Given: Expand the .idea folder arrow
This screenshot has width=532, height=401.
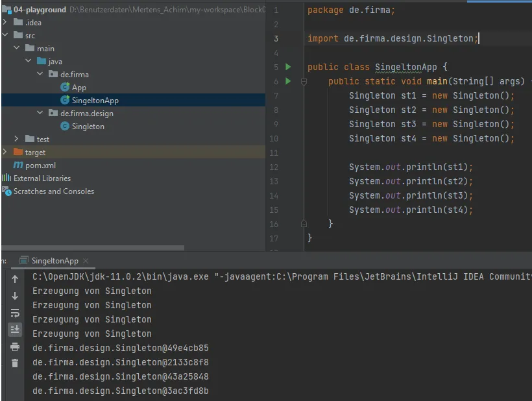Looking at the screenshot, I should [5, 22].
